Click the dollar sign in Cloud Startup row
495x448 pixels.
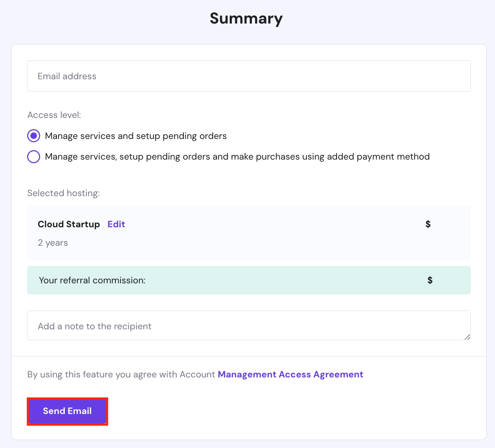428,224
